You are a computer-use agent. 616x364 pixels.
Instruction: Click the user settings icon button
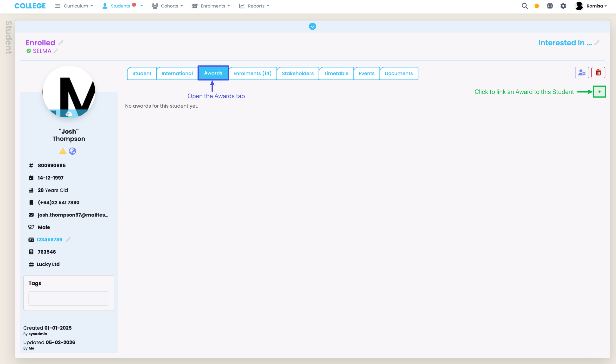click(582, 73)
